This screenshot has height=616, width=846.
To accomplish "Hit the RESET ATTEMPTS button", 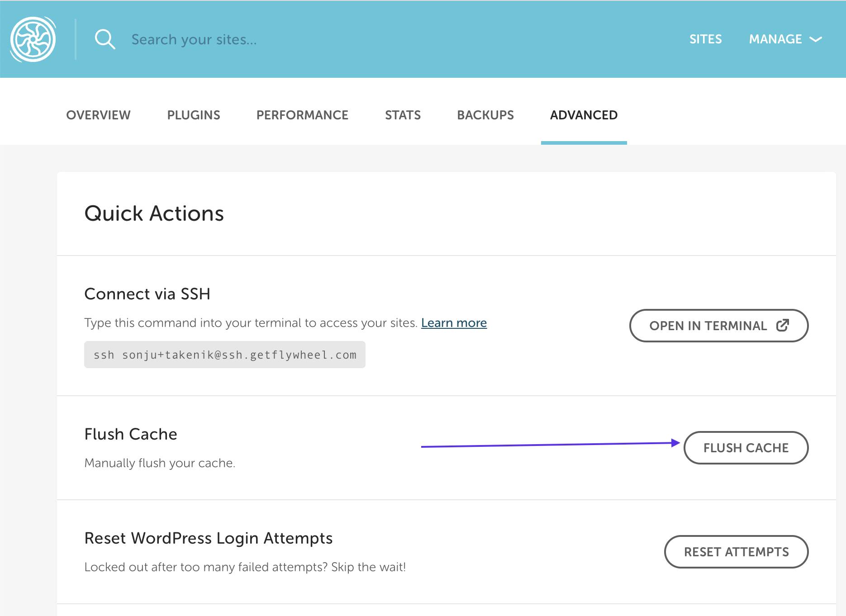I will click(x=736, y=552).
